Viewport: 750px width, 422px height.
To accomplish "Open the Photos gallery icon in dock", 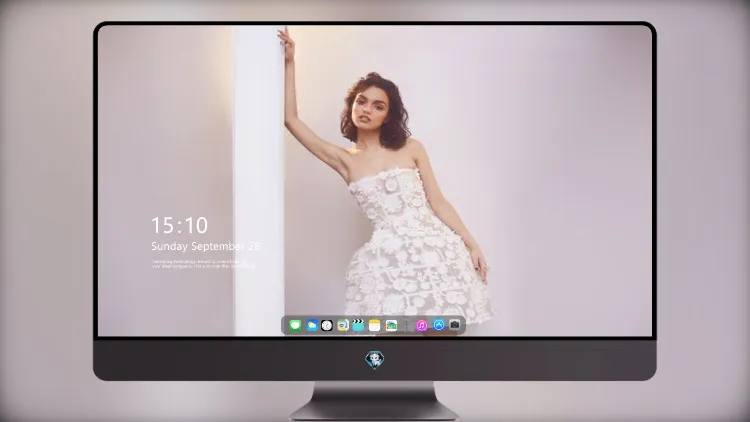I will pos(391,325).
